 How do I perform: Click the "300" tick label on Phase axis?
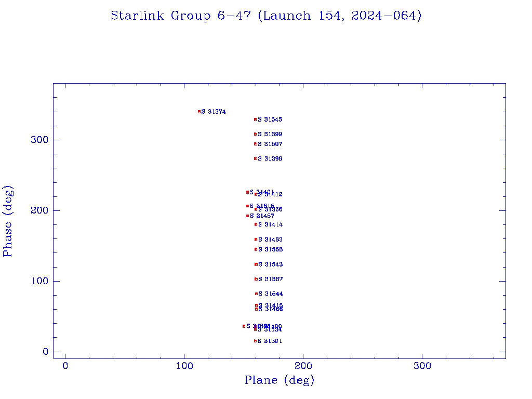(39, 140)
